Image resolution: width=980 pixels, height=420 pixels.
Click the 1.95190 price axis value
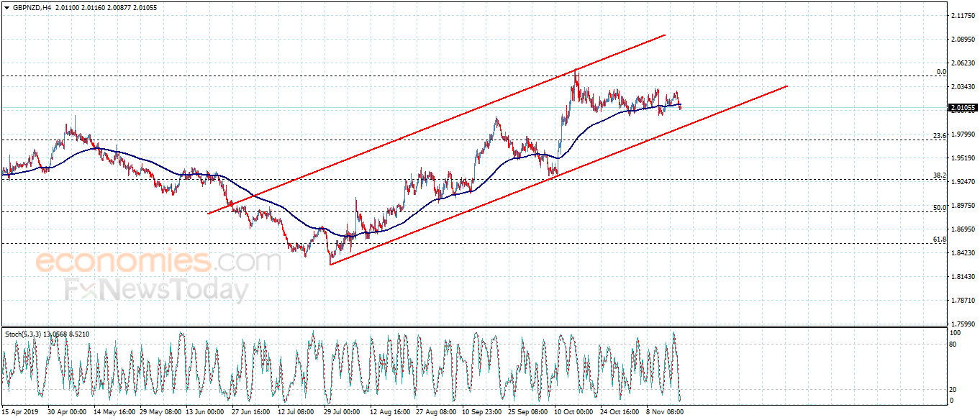[963, 158]
